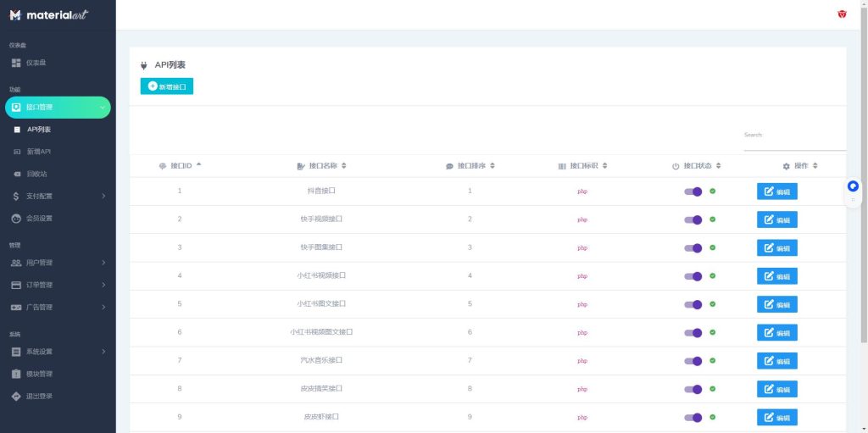Open the 仪表盘 dashboard icon in sidebar
This screenshot has width=868, height=433.
click(x=16, y=63)
